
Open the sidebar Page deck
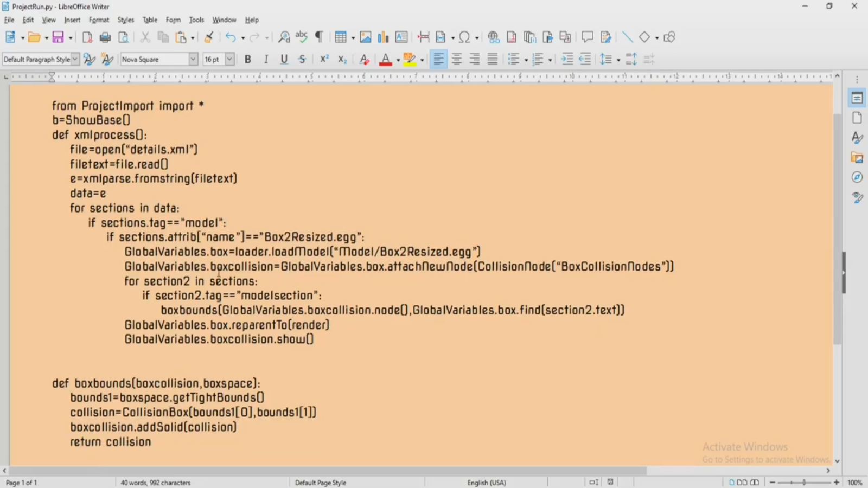[857, 118]
